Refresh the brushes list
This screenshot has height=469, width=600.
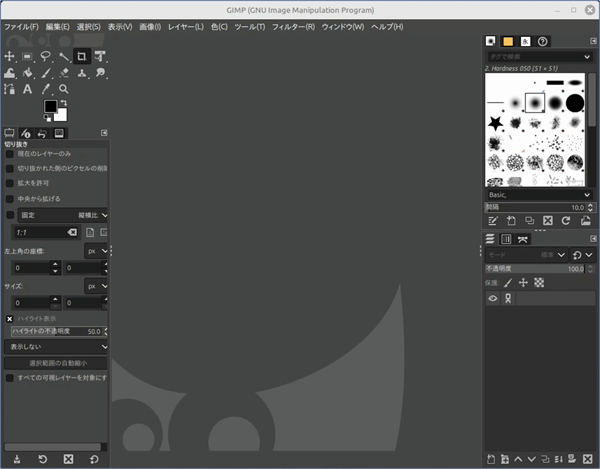point(566,221)
